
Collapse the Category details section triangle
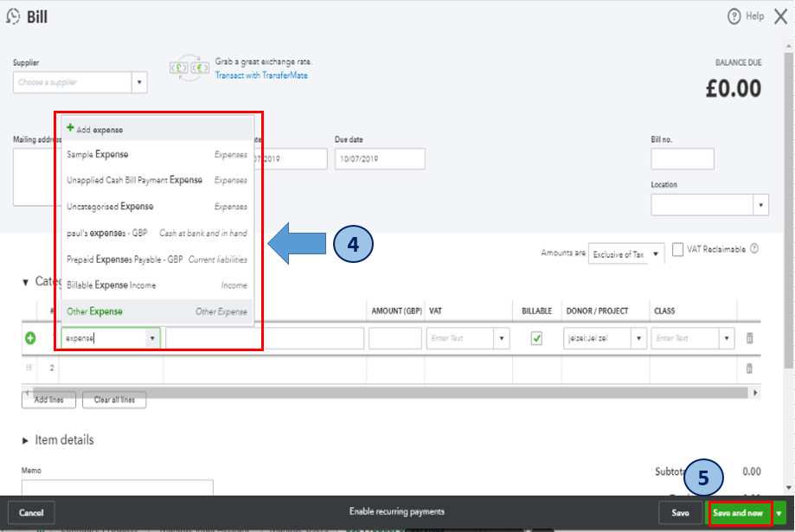[x=25, y=282]
